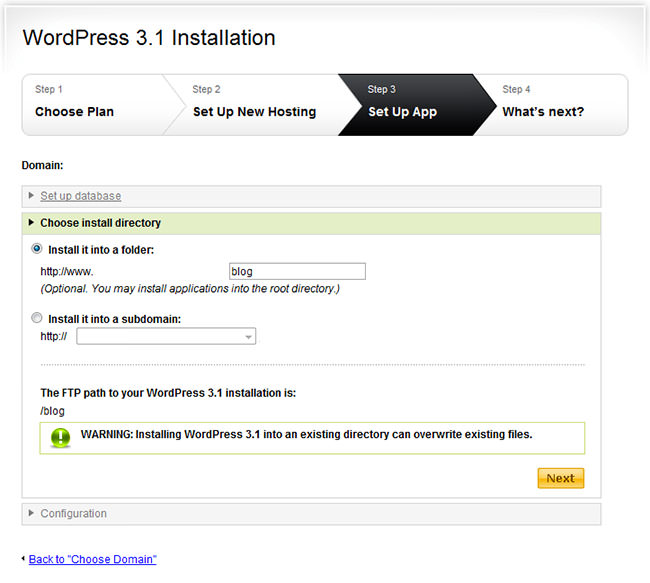Click the 'Domain:' label
Image resolution: width=650 pixels, height=583 pixels.
[42, 165]
